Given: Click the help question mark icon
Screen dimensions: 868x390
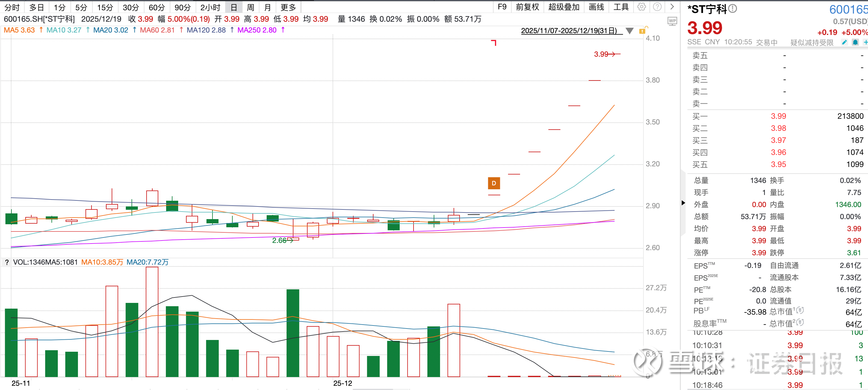Looking at the screenshot, I should pyautogui.click(x=657, y=7).
